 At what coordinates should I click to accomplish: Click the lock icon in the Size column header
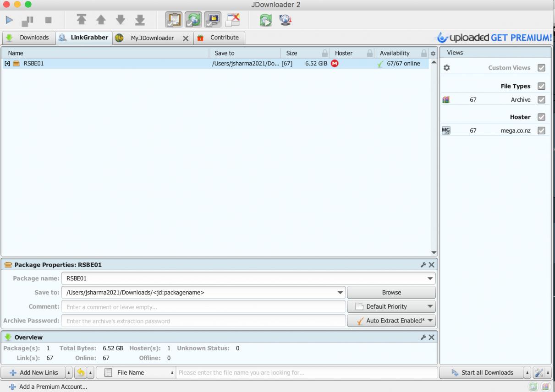(325, 53)
